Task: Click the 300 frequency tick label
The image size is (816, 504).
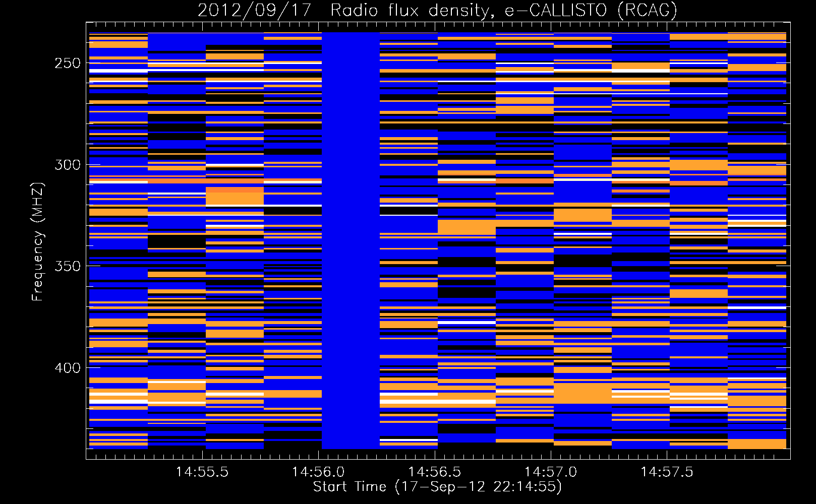Action: point(67,165)
